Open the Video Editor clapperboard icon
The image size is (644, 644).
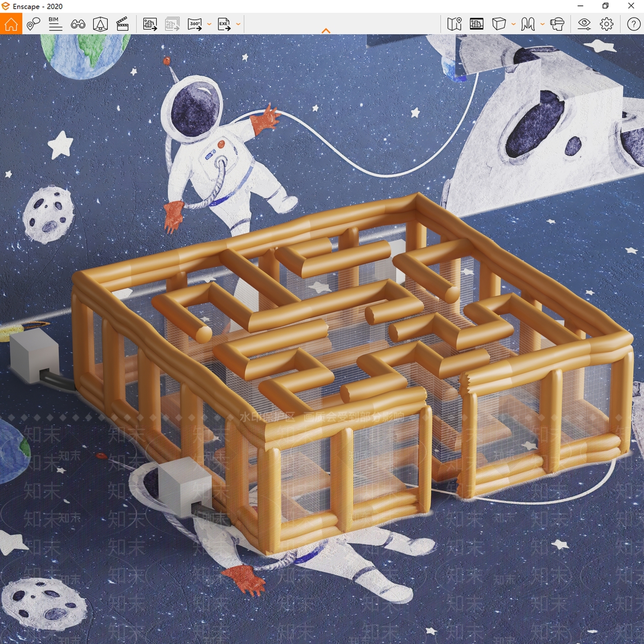(122, 24)
